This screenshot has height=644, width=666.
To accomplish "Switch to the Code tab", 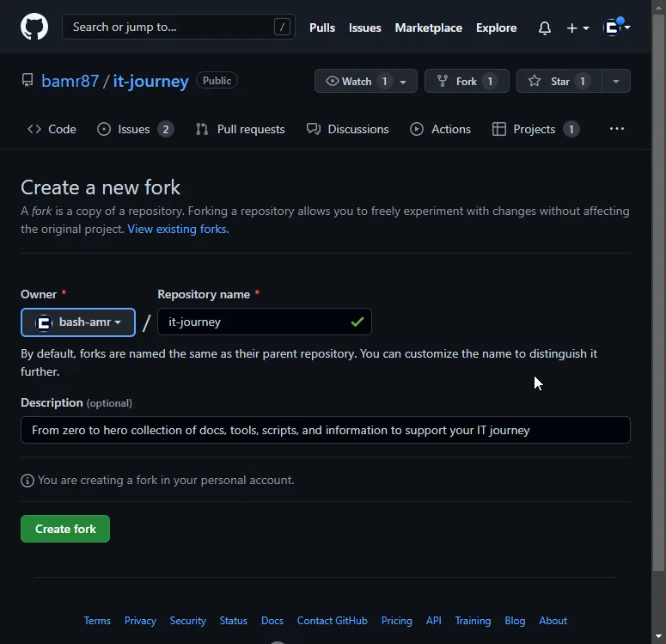I will tap(52, 129).
